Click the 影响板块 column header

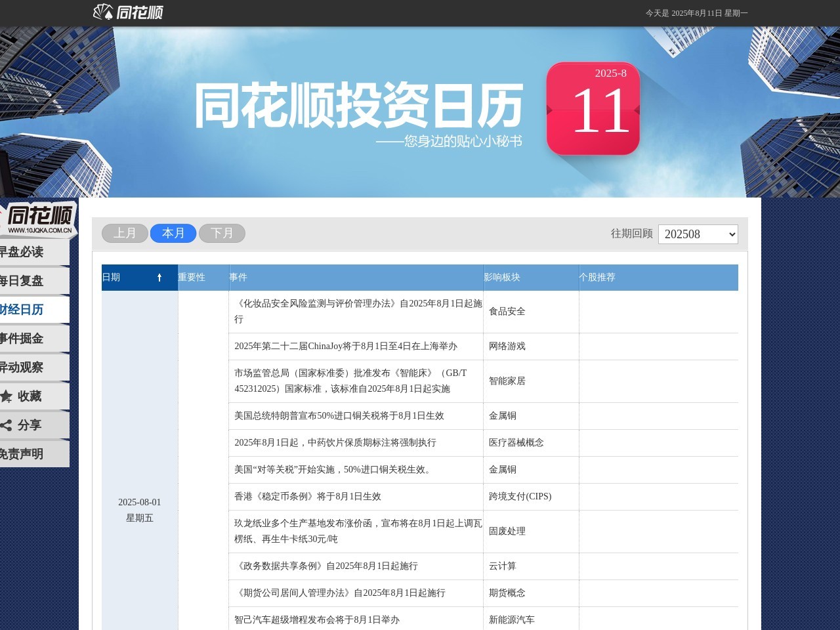click(531, 278)
